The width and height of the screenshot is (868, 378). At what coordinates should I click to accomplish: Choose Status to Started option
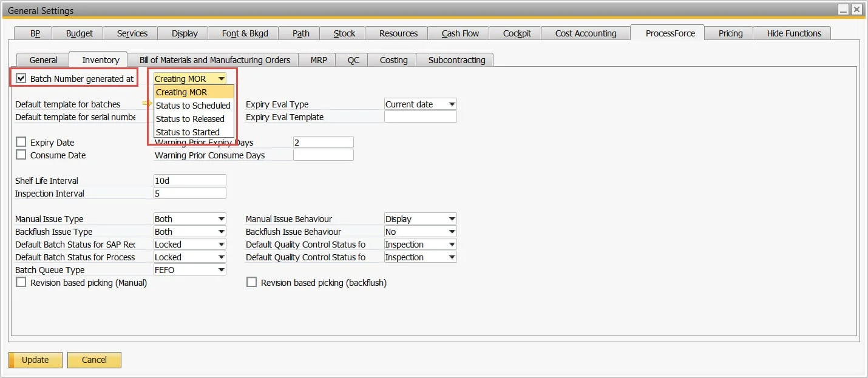pos(194,132)
